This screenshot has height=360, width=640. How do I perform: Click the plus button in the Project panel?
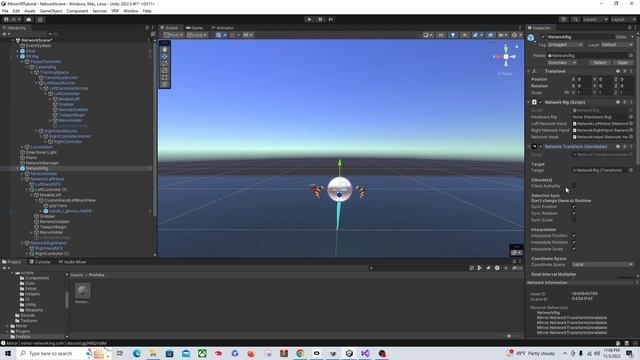pos(5,268)
